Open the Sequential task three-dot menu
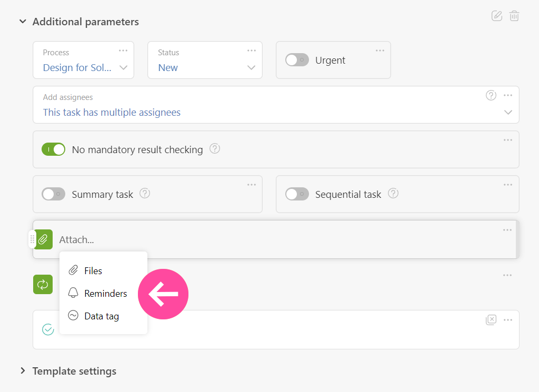 508,185
